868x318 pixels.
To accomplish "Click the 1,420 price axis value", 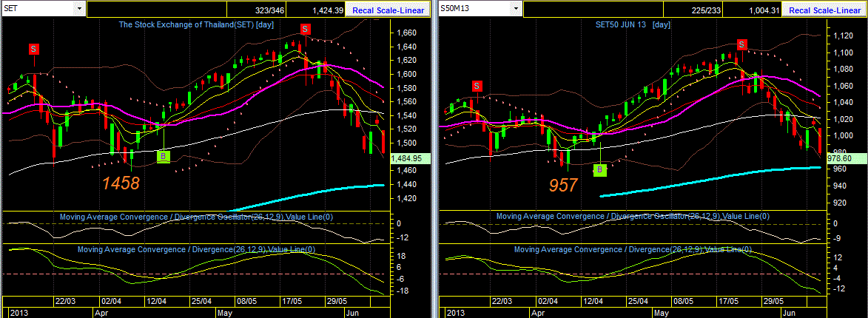I will [406, 198].
